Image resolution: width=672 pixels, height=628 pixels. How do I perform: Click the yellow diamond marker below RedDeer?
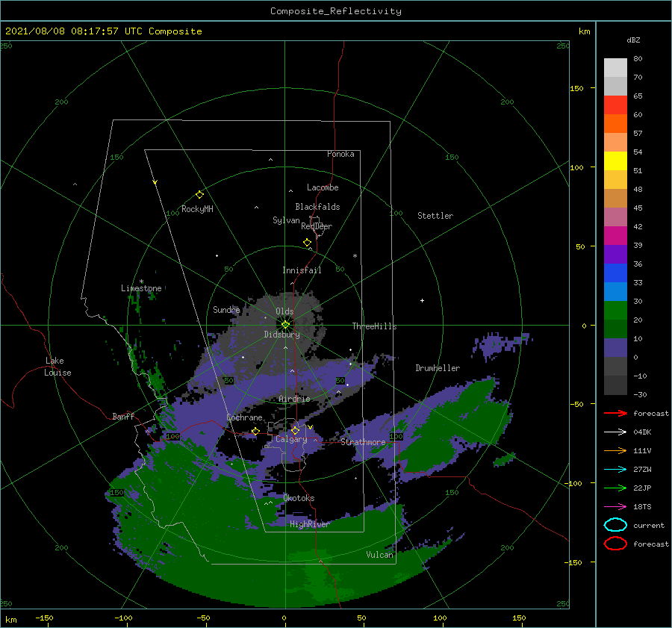(307, 242)
